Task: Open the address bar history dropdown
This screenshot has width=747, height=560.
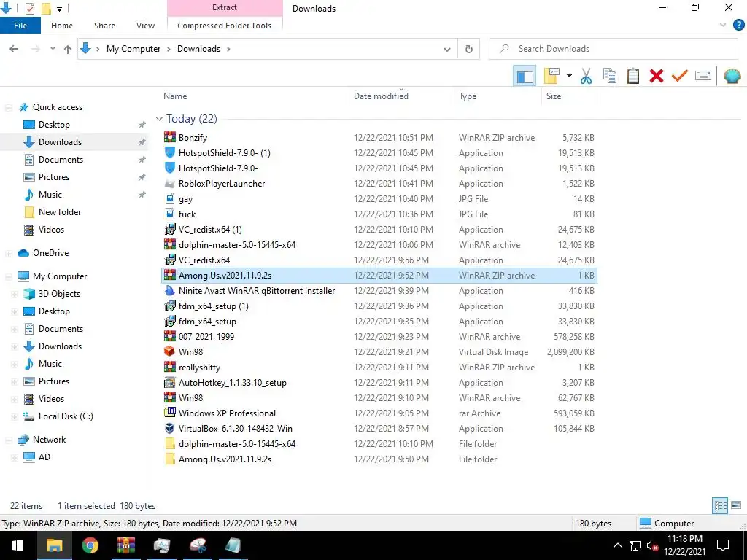Action: pyautogui.click(x=447, y=49)
